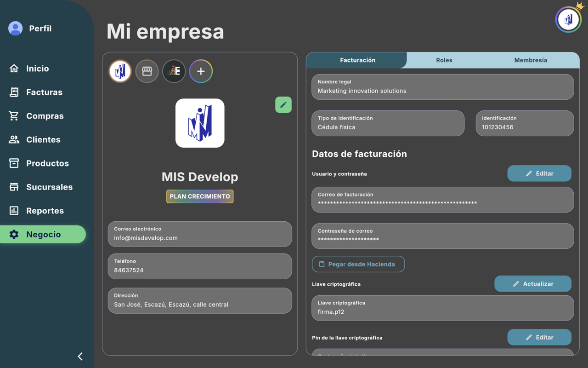
Task: Click the Teléfono field
Action: [x=200, y=266]
